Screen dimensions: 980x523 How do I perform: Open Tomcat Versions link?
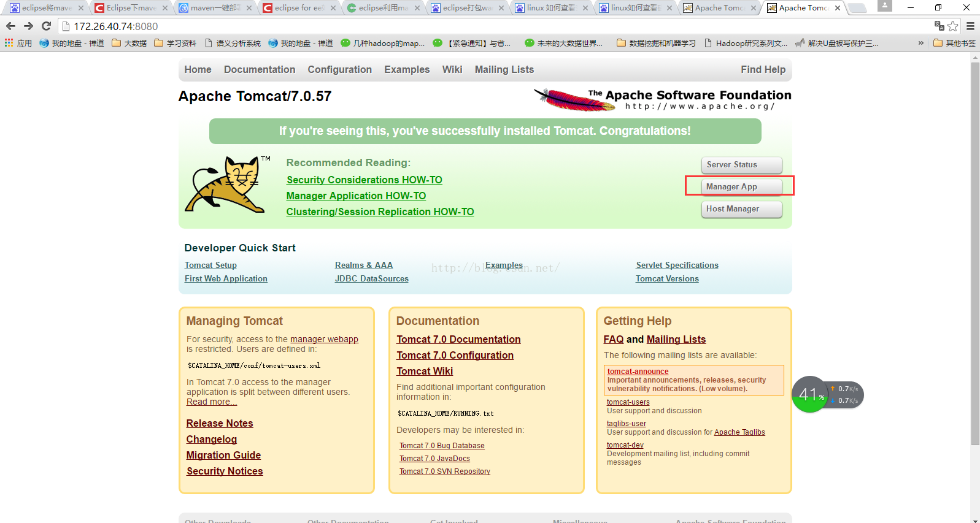tap(667, 278)
